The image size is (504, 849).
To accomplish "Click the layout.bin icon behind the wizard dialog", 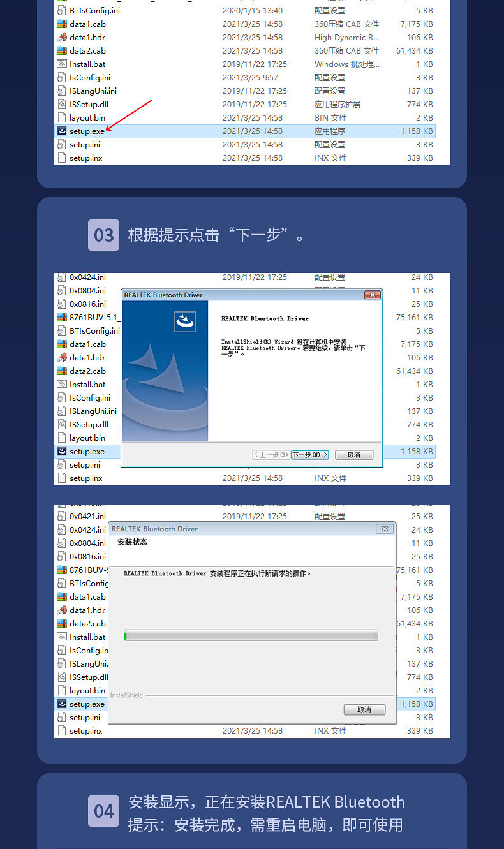I will [x=62, y=438].
